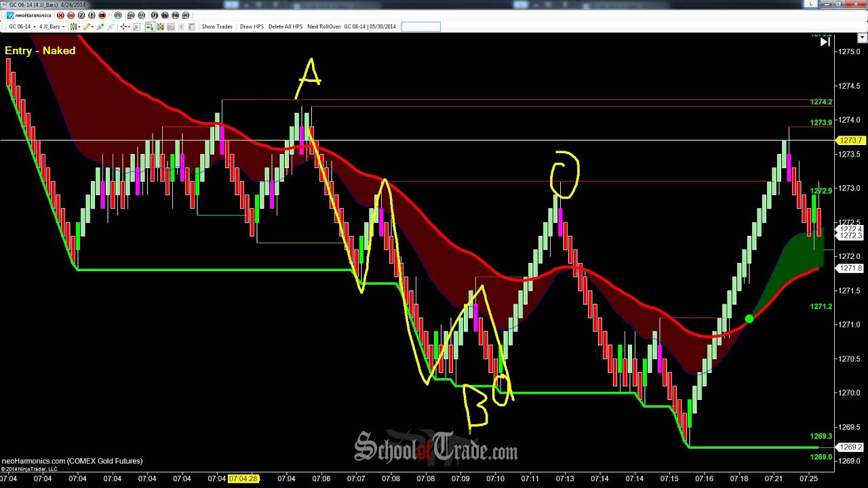868x488 pixels.
Task: Expand the chart style dropdown arrow
Action: [79, 26]
